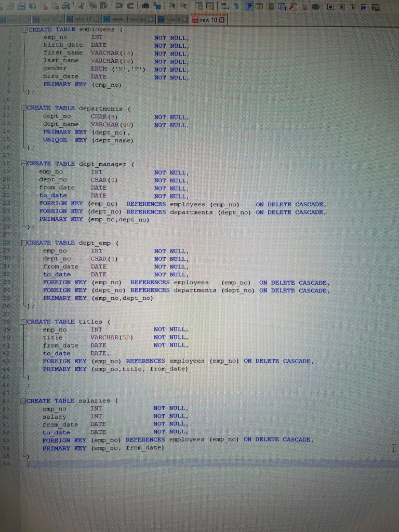Image resolution: width=399 pixels, height=532 pixels.
Task: Click 'salary' column name in salaries table
Action: (54, 417)
